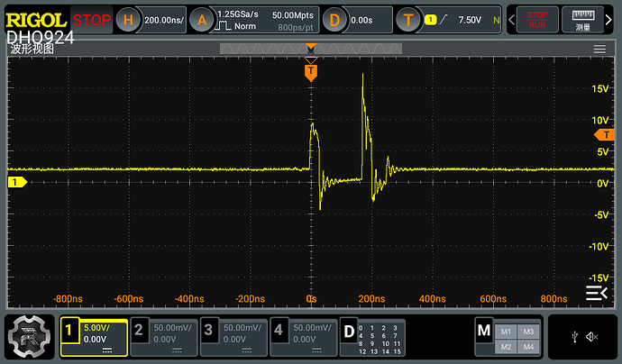This screenshot has width=622, height=364.
Task: Select math channel M2
Action: [506, 347]
